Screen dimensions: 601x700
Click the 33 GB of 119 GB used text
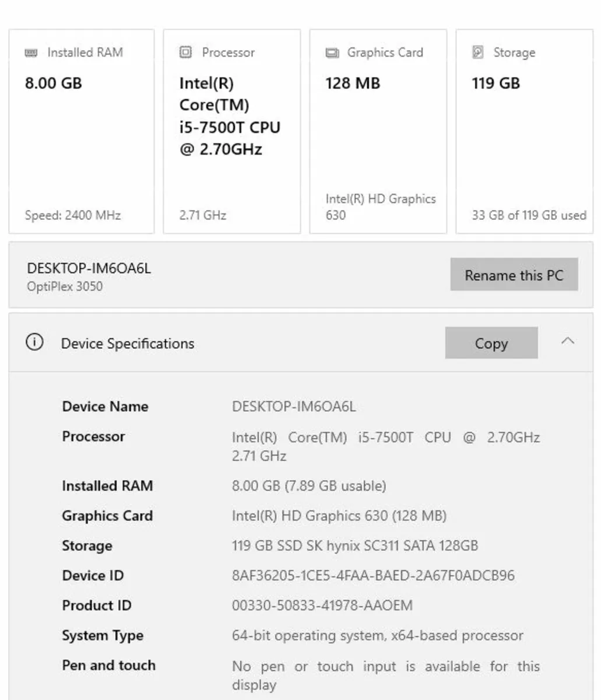coord(529,215)
